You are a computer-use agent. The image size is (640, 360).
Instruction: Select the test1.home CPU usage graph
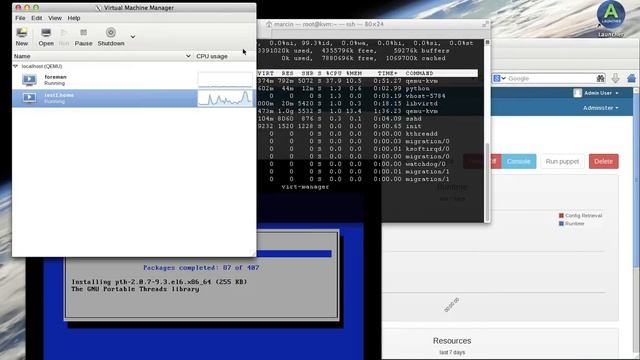click(x=225, y=98)
